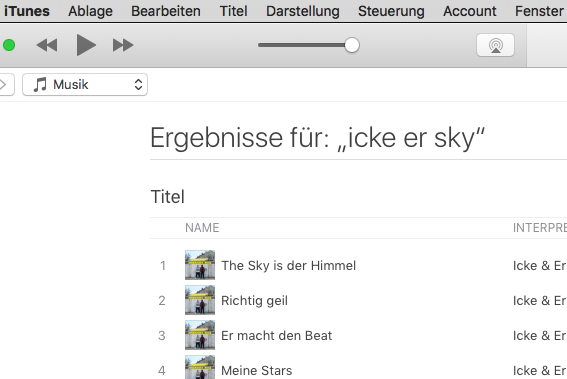Select the album artwork for Er macht den Beat
This screenshot has height=379, width=567.
click(x=200, y=335)
